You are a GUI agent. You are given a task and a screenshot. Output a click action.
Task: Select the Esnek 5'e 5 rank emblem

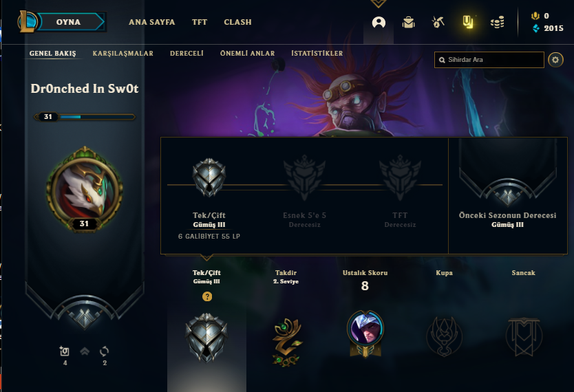[x=304, y=177]
